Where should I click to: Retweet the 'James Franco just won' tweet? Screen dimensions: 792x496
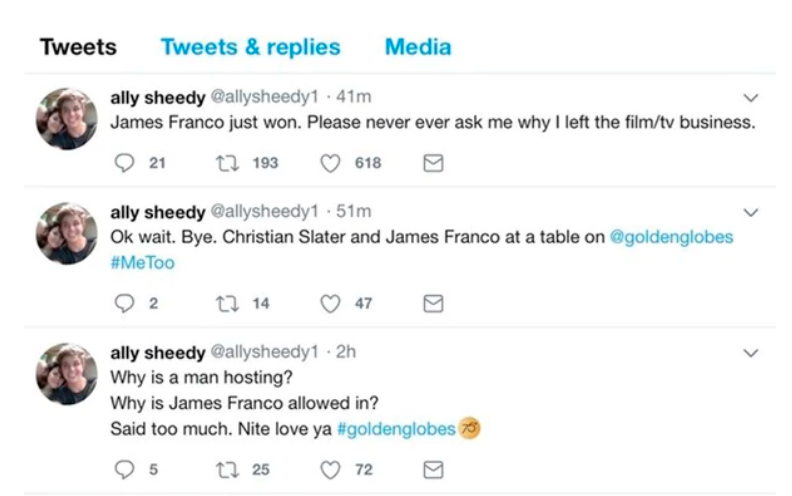pos(226,164)
